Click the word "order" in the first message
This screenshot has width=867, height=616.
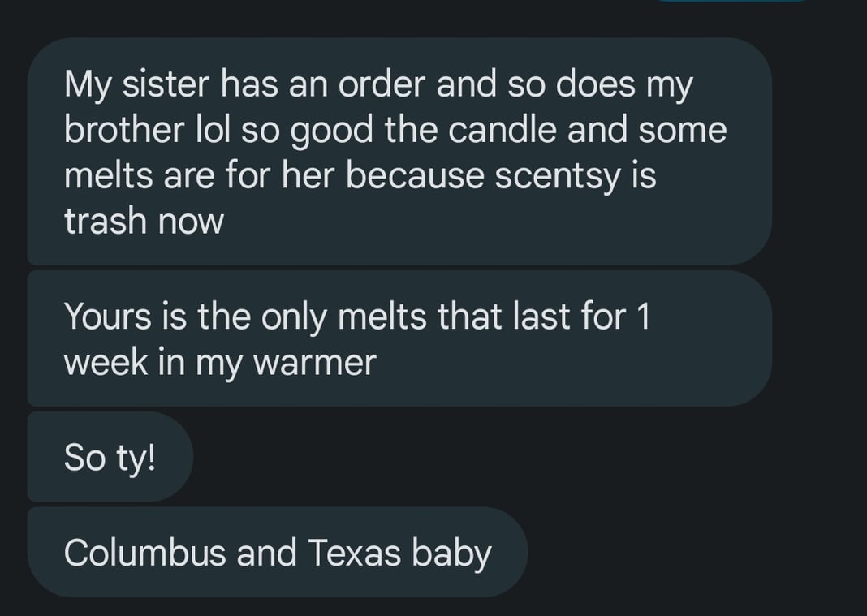pos(382,84)
